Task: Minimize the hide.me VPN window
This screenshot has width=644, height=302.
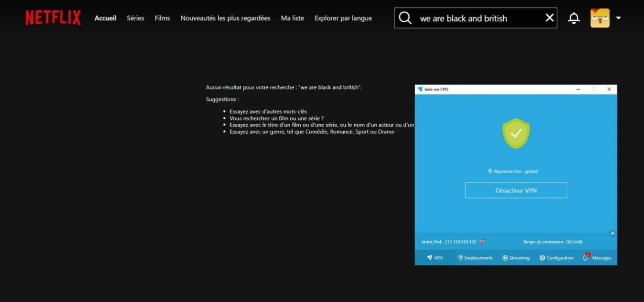Action: [x=578, y=89]
